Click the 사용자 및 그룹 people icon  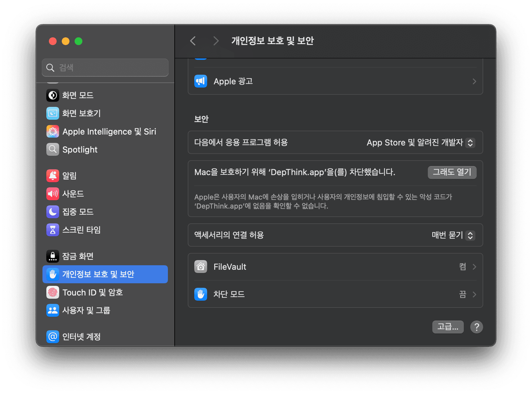pyautogui.click(x=53, y=310)
